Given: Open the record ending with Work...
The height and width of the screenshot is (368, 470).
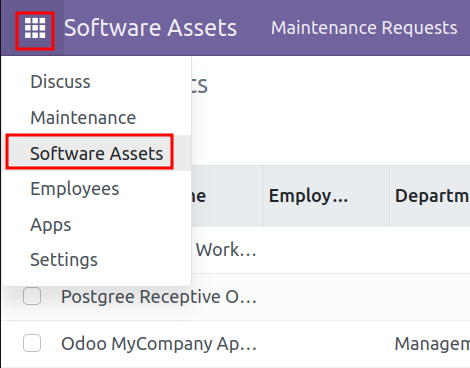Looking at the screenshot, I should coord(226,250).
